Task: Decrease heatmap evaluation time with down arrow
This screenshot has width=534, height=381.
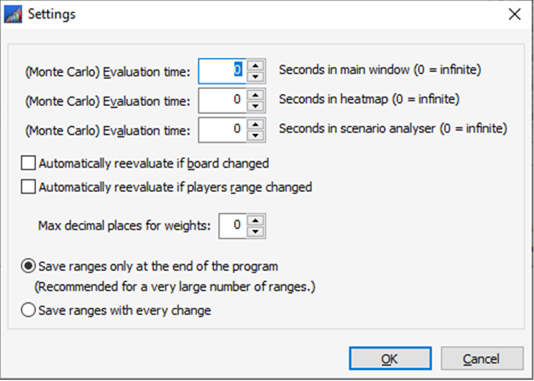Action: [255, 106]
